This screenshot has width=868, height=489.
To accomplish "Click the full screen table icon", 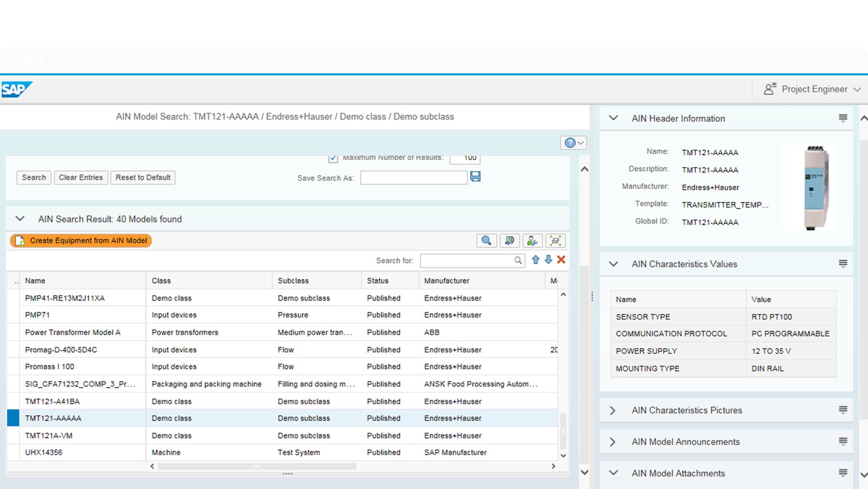I will click(x=555, y=241).
